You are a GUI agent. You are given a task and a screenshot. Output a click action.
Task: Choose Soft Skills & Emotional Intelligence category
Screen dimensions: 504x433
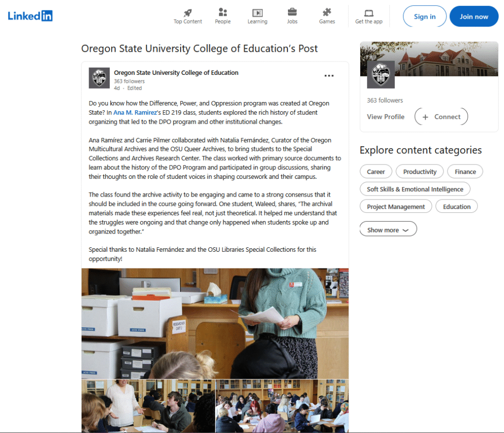(414, 189)
